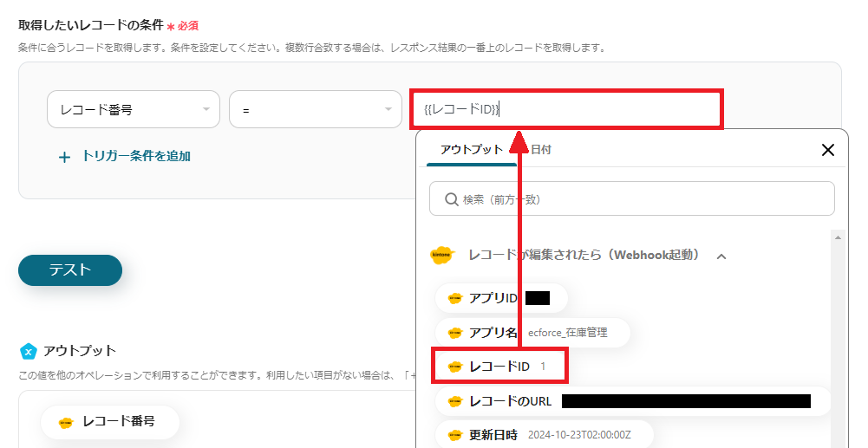
Task: Select the アプリID output chip
Action: coord(501,298)
